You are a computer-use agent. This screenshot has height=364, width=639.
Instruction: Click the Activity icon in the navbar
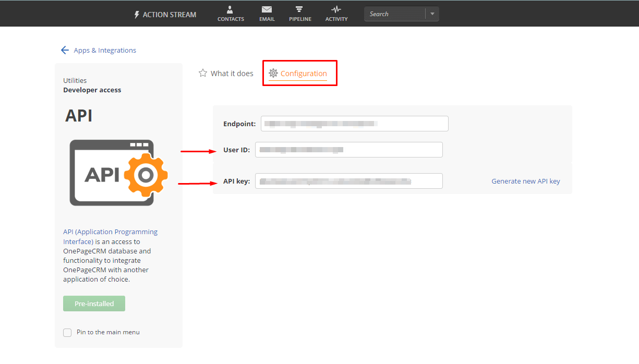(336, 9)
